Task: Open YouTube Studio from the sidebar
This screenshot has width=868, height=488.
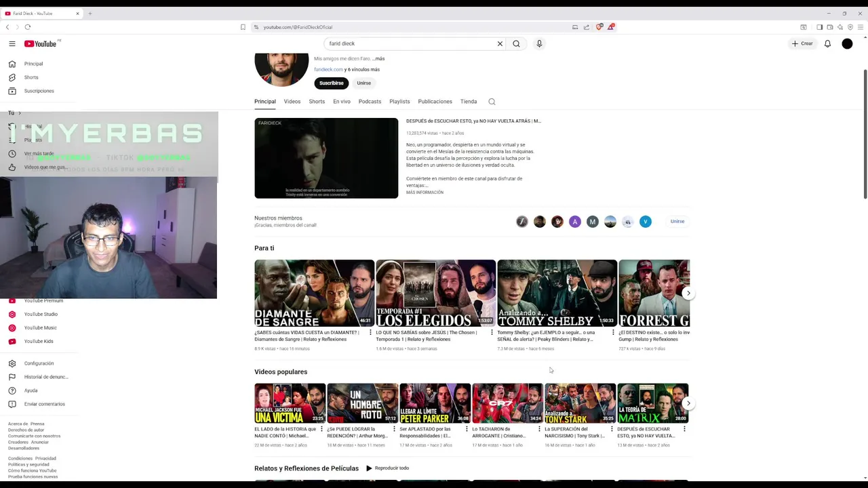Action: (x=41, y=314)
